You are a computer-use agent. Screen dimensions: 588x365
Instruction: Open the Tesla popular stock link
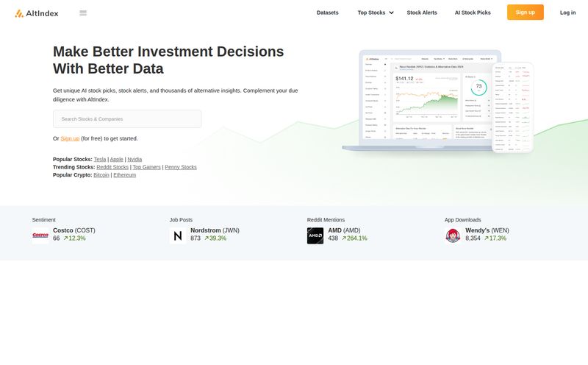(100, 159)
